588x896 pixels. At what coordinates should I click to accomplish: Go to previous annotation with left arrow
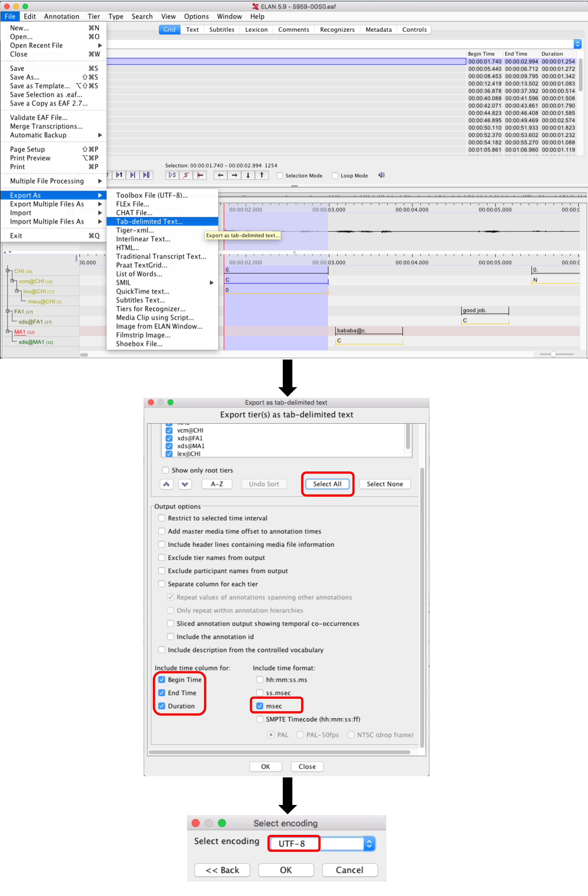click(x=221, y=175)
